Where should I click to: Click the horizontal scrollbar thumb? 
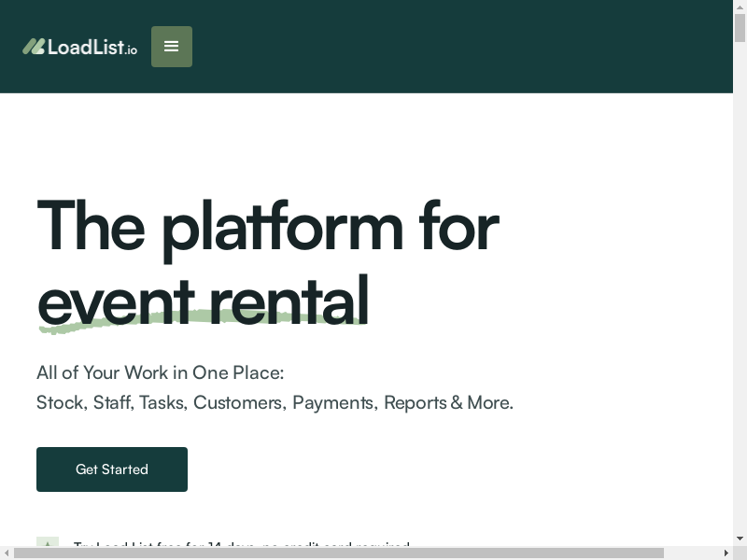click(x=336, y=553)
